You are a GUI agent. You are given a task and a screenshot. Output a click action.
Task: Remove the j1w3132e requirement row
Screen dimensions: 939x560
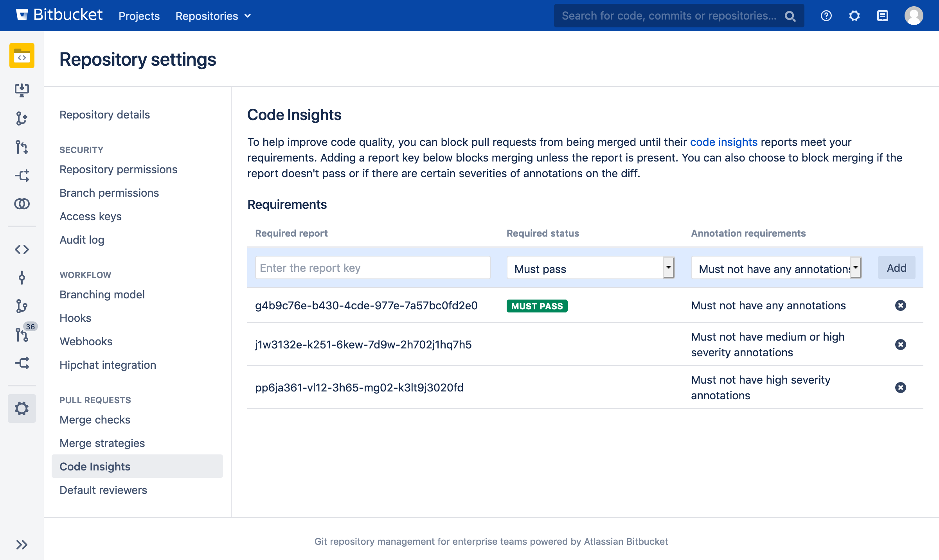(901, 344)
